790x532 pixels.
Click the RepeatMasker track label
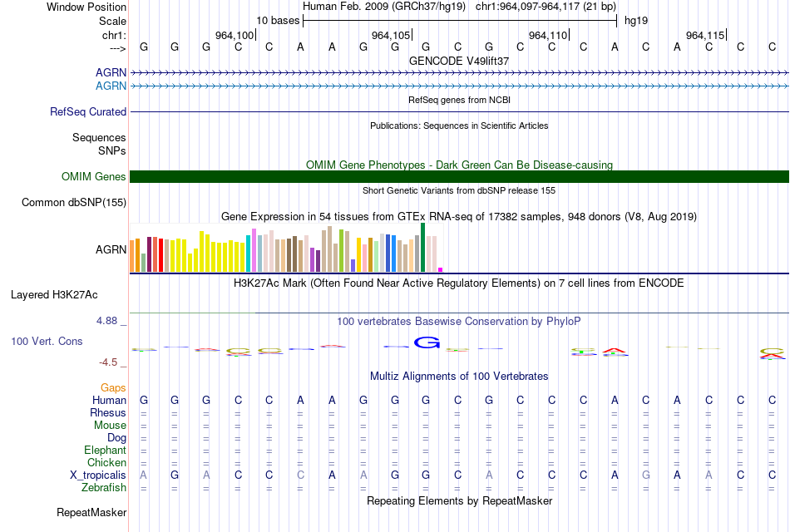pyautogui.click(x=91, y=513)
